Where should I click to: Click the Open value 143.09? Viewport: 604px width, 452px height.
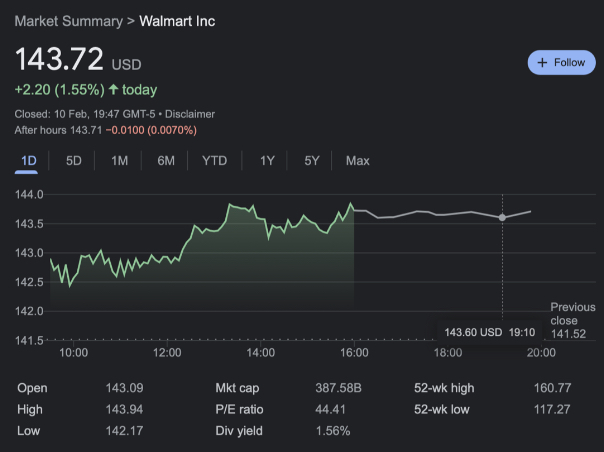point(124,388)
